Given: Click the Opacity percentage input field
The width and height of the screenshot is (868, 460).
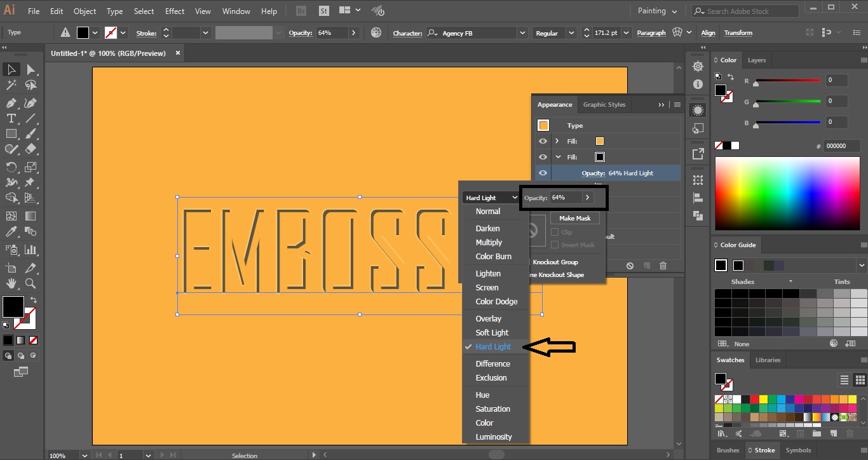Looking at the screenshot, I should coord(566,198).
